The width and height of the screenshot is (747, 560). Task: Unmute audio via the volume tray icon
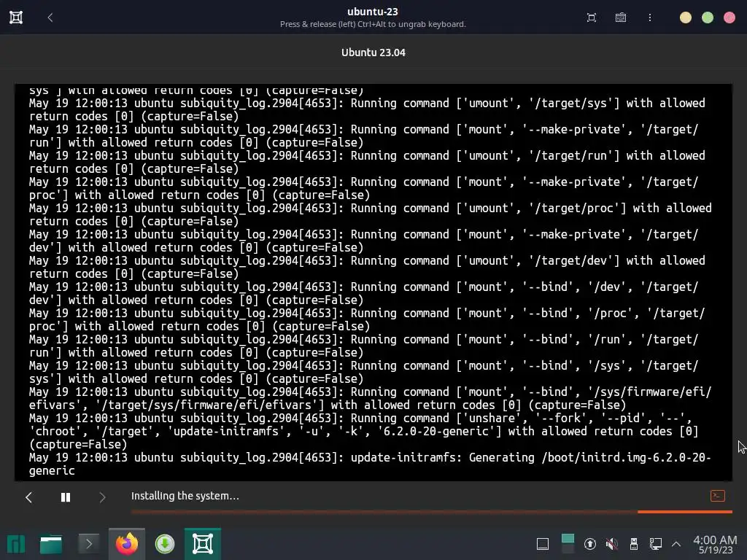612,544
